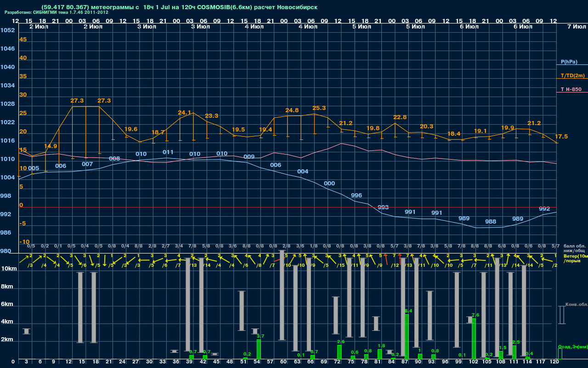Click temperature value 24.1
588x368 pixels.
pyautogui.click(x=184, y=113)
